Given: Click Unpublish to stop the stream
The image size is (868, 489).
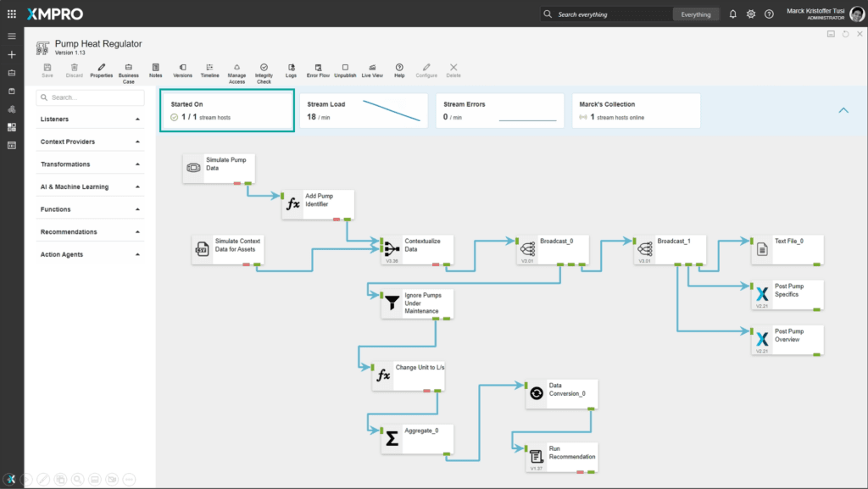Looking at the screenshot, I should (x=345, y=67).
